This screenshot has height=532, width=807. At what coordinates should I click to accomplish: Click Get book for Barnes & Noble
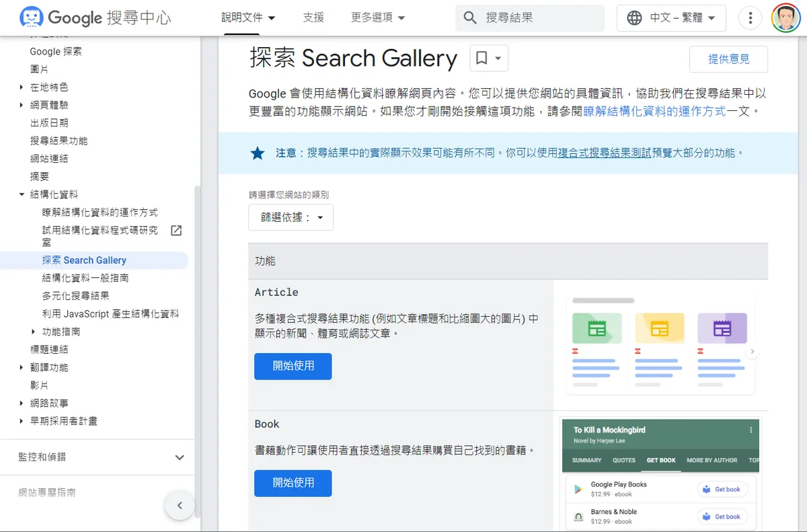click(x=722, y=517)
